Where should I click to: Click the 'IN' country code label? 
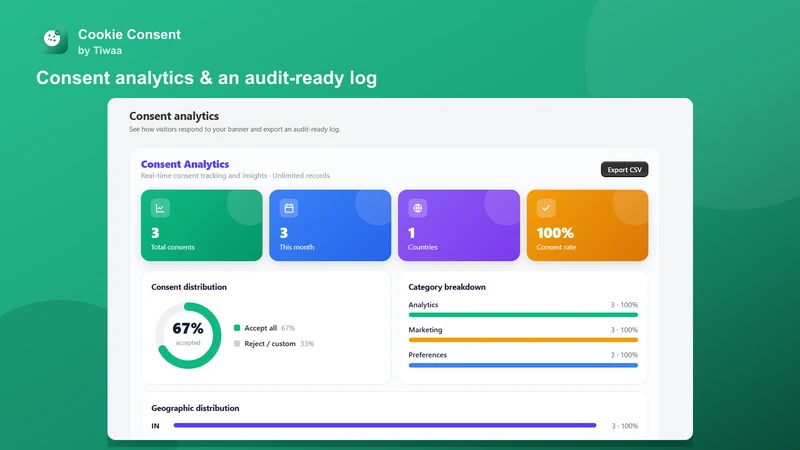[x=155, y=426]
